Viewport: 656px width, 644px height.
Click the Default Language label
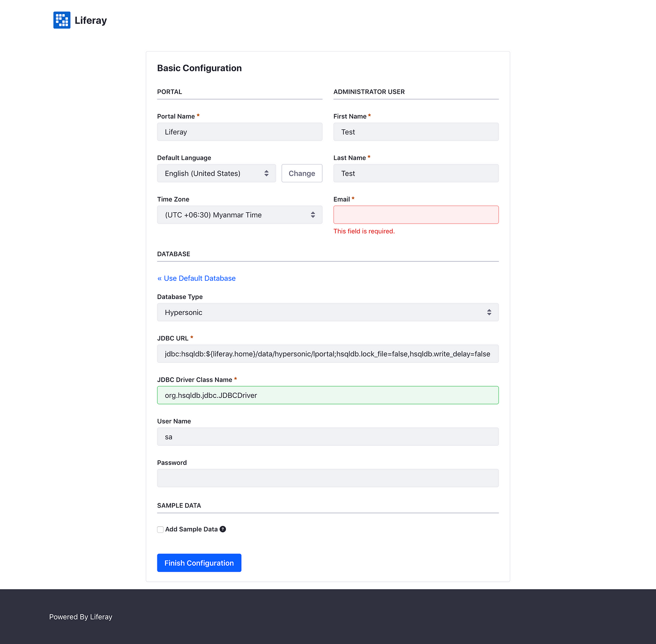(184, 158)
